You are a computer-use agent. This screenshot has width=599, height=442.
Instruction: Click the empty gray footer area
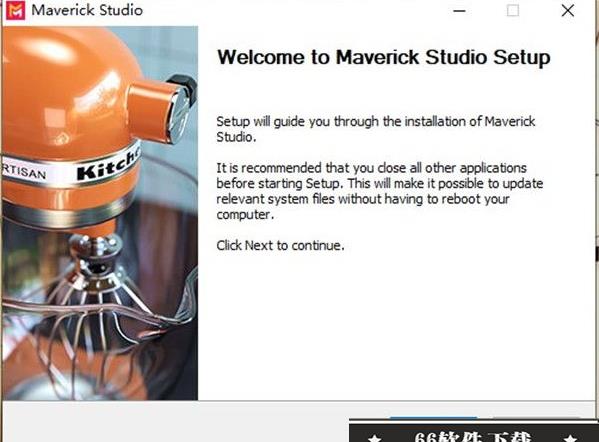point(176,422)
